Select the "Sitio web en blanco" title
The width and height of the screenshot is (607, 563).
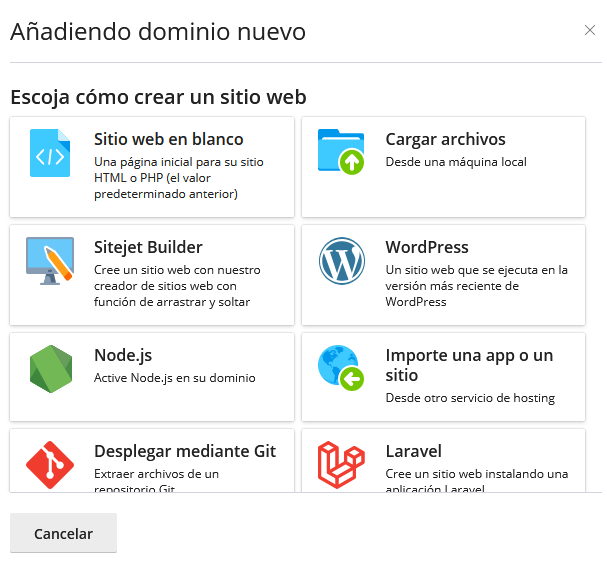coord(168,139)
